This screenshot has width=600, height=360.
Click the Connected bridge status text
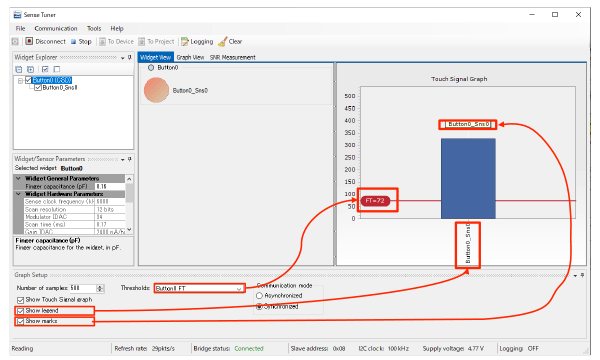249,349
